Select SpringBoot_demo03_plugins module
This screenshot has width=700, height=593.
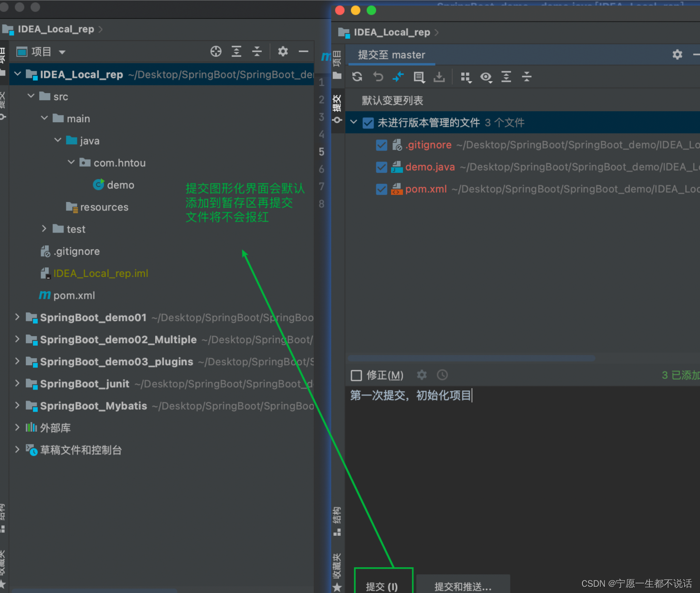[x=117, y=362]
